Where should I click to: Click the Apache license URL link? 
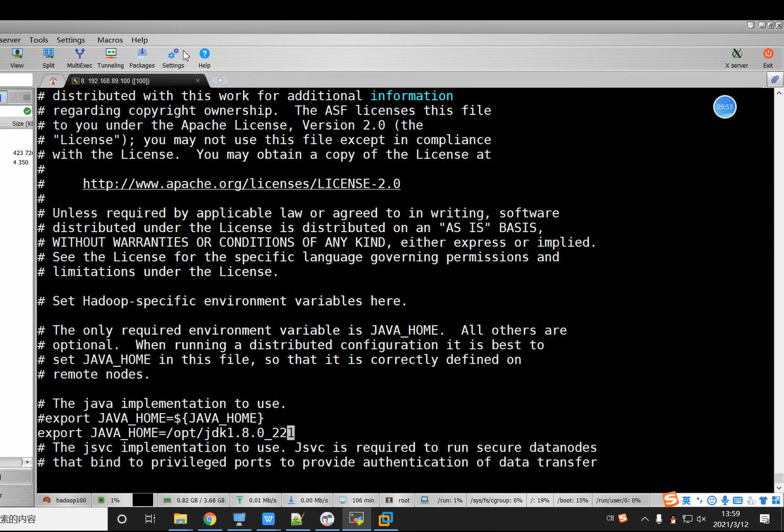(242, 184)
